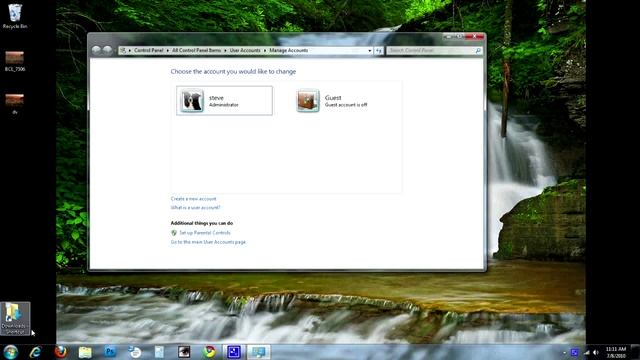The height and width of the screenshot is (360, 640).
Task: Click the address bar location icon
Action: [123, 50]
